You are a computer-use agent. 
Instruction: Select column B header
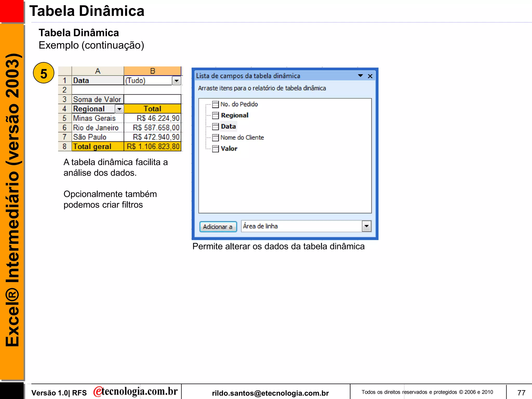coord(152,71)
